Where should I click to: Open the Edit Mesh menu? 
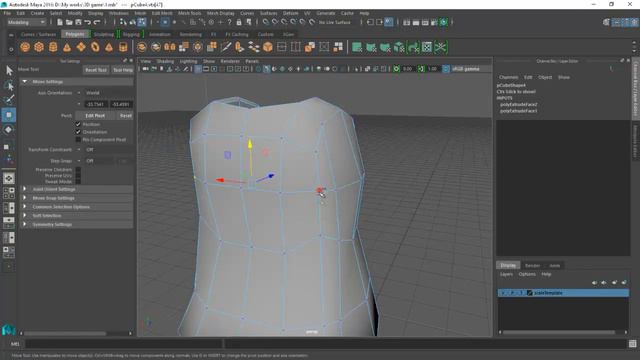pos(162,13)
